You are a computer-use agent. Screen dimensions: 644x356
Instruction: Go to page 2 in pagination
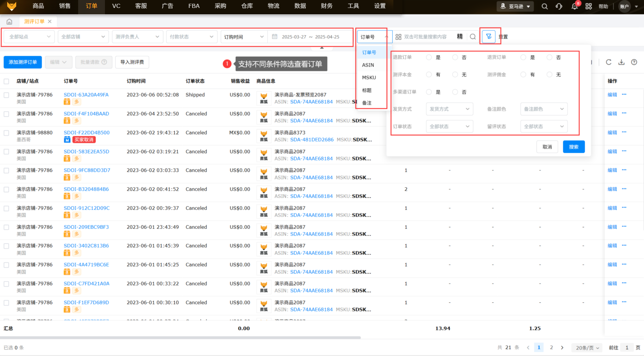point(551,347)
